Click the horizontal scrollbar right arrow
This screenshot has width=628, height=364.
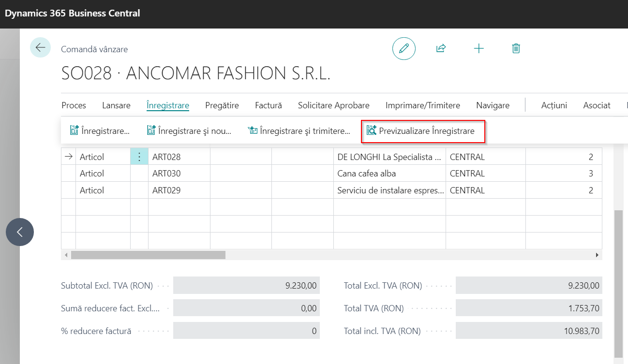pyautogui.click(x=598, y=255)
